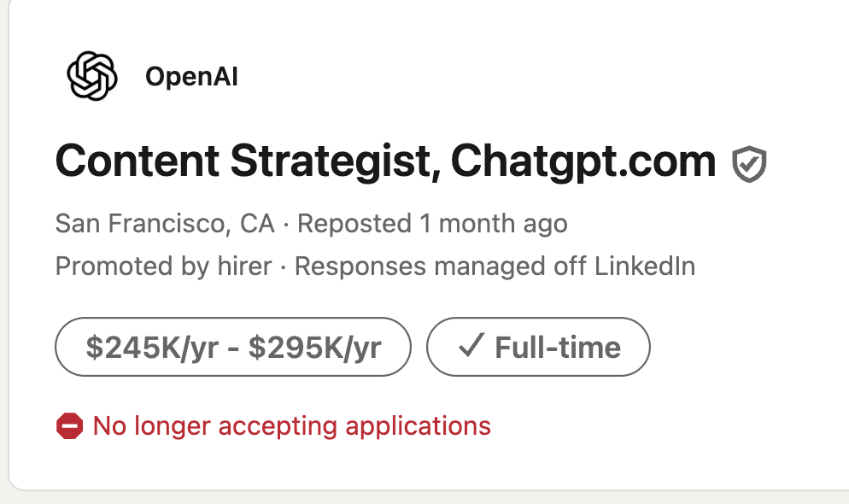849x504 pixels.
Task: Open the OpenAI company name link
Action: point(191,77)
